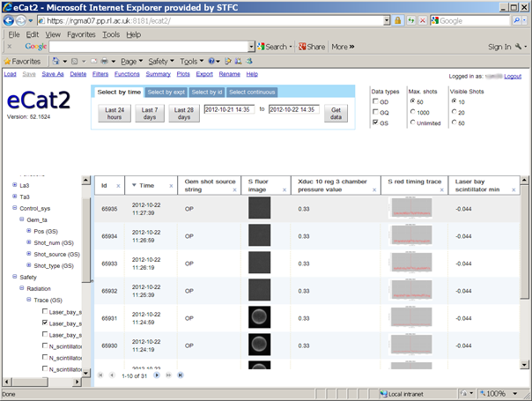This screenshot has width=532, height=401.
Task: Jump to last page of results
Action: click(181, 375)
